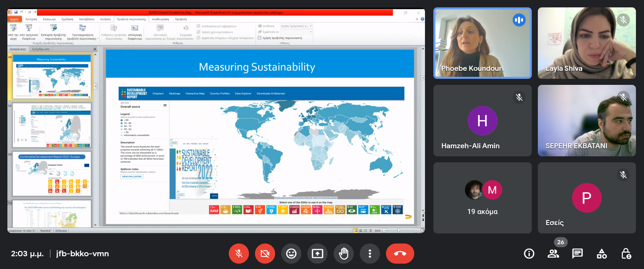Turn on the camera button

(x=265, y=254)
